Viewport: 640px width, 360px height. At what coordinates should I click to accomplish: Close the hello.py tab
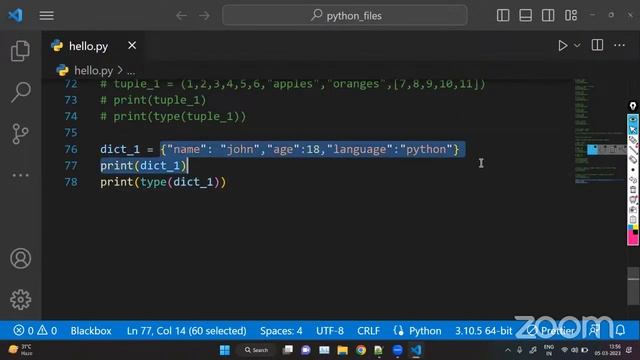132,45
